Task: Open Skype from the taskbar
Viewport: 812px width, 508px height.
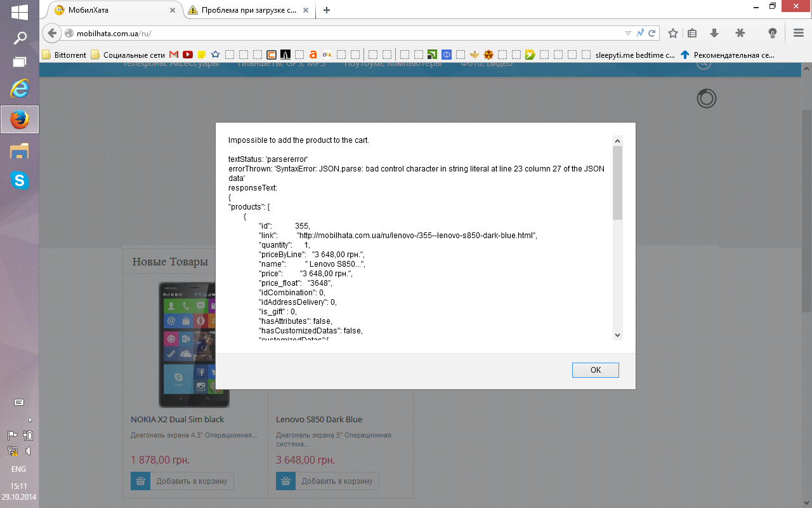Action: coord(20,181)
